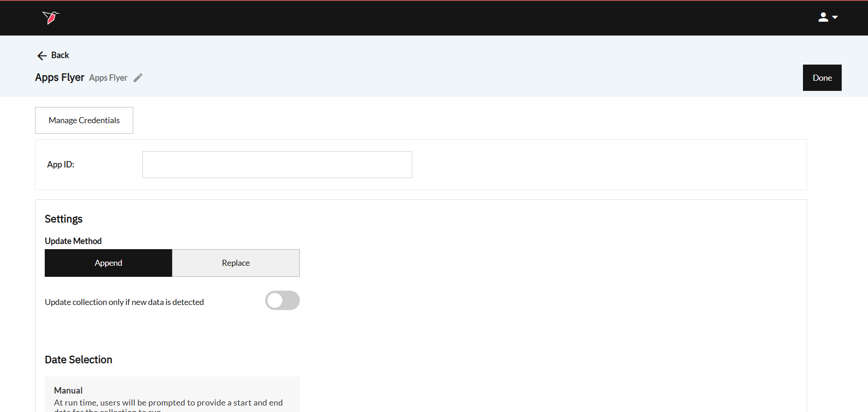Click the hummingbird logo in header
This screenshot has width=868, height=412.
click(x=51, y=18)
